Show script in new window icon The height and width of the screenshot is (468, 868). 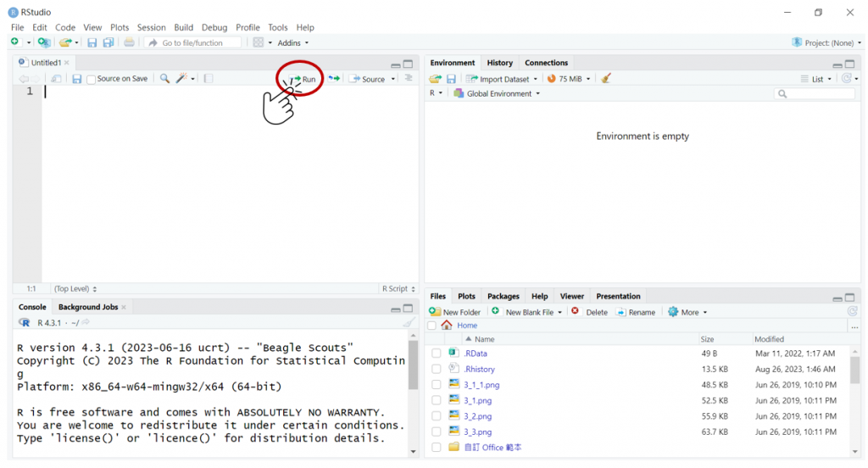pos(56,79)
